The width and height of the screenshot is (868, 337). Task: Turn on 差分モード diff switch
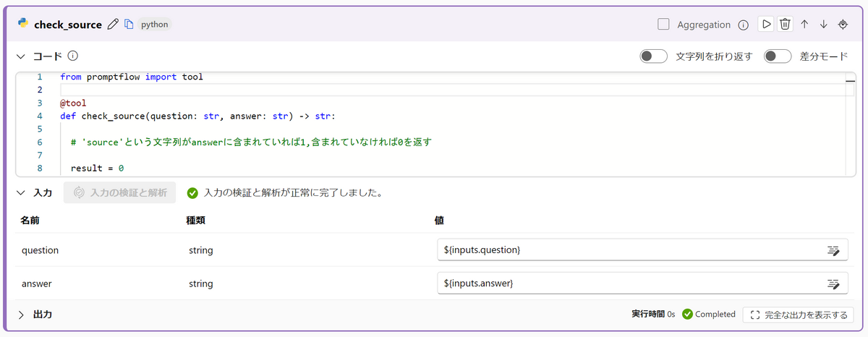pyautogui.click(x=778, y=56)
